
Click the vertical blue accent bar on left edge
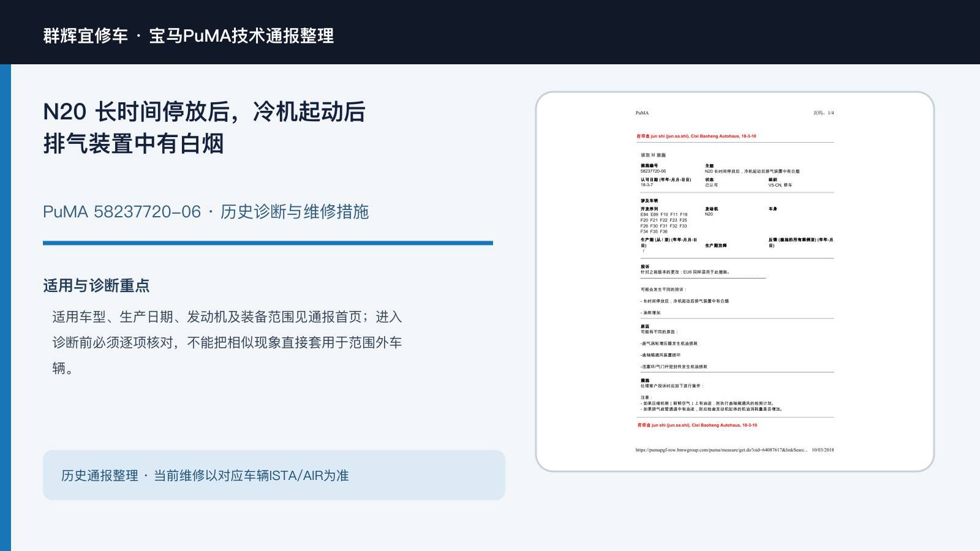[x=6, y=307]
